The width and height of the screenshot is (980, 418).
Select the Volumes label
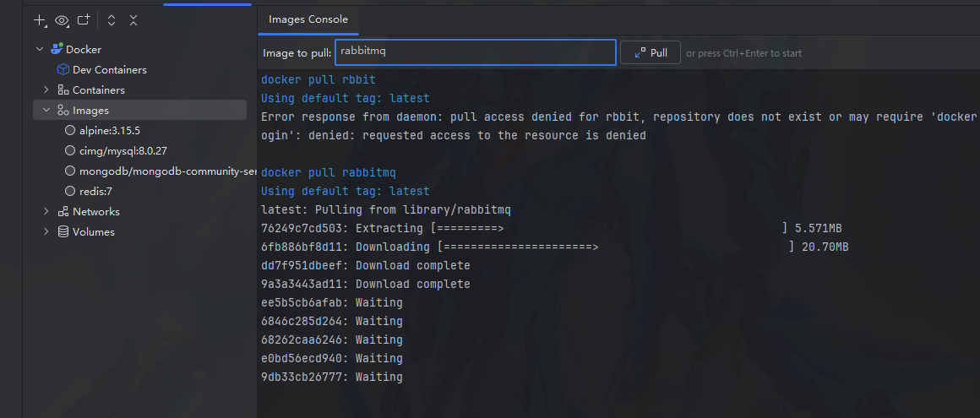(94, 232)
